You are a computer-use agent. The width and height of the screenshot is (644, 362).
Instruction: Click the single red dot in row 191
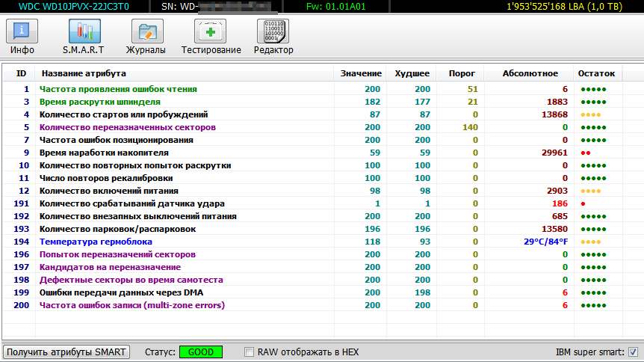[x=583, y=204]
